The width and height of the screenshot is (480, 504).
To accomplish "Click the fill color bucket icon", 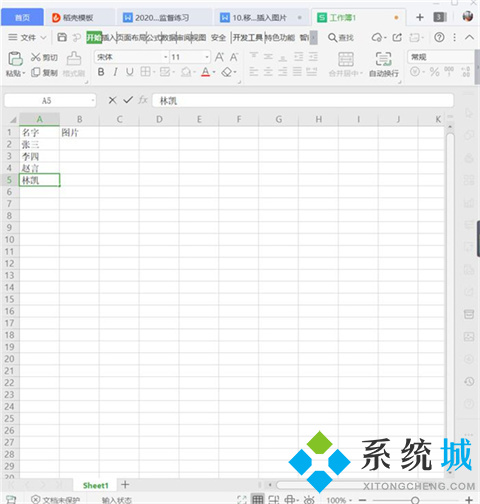I will click(186, 72).
